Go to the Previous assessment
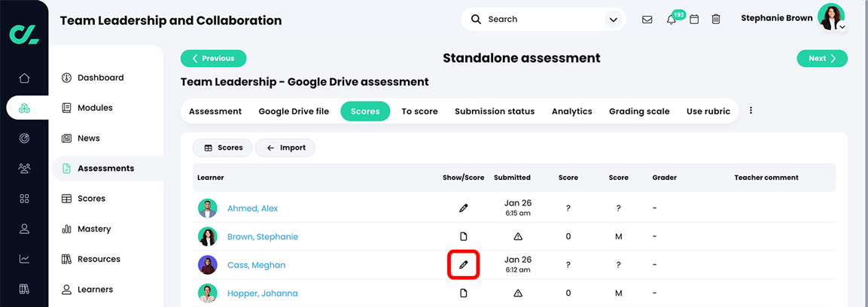 point(213,58)
